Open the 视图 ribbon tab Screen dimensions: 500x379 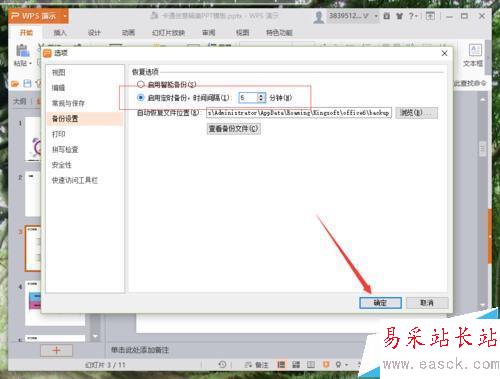pos(242,32)
